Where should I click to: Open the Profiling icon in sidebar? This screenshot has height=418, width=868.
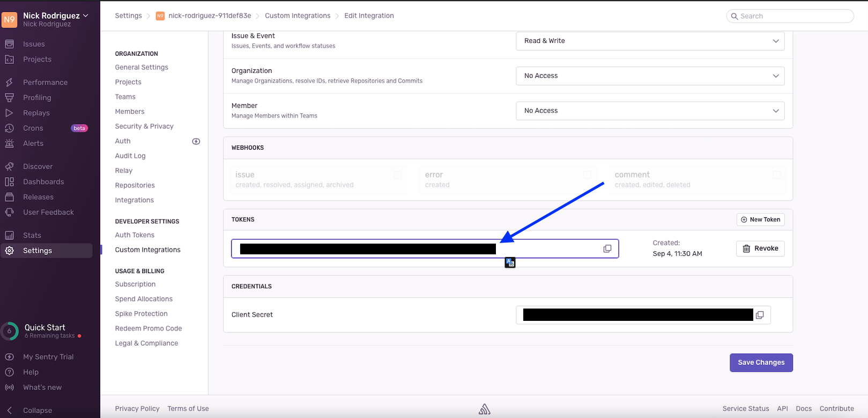[9, 98]
